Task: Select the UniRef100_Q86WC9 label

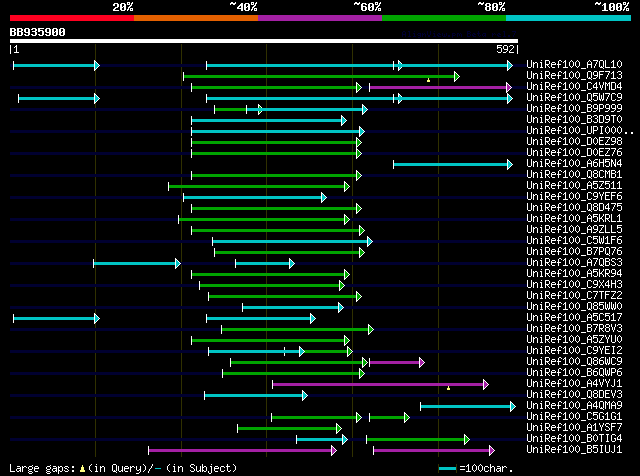Action: (574, 362)
